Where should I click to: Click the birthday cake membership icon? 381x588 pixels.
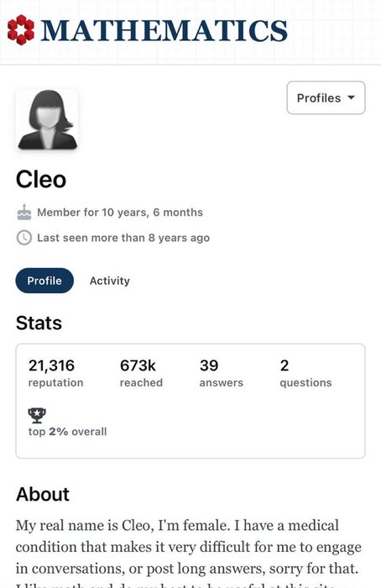24,213
